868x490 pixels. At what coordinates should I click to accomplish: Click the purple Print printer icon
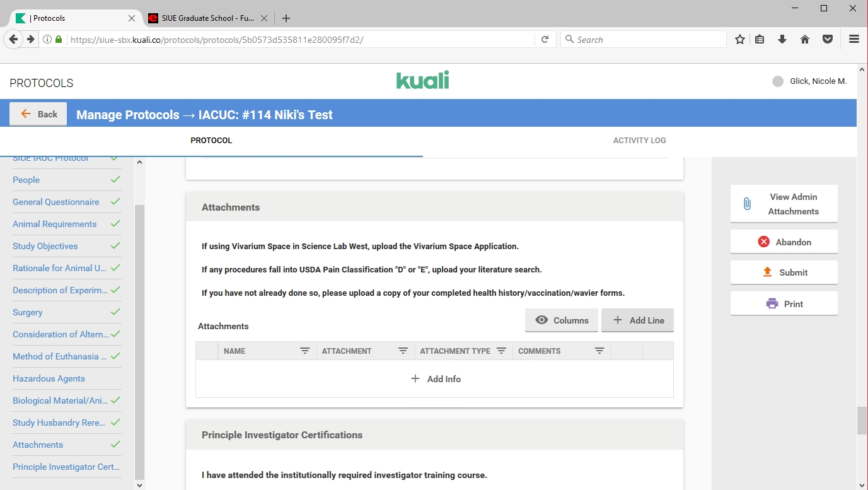pos(772,304)
